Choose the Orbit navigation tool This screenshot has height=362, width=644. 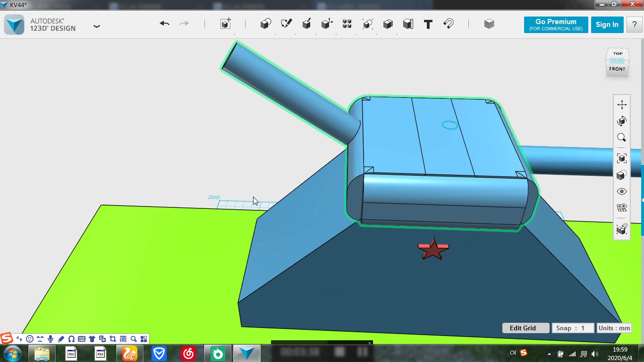click(621, 121)
